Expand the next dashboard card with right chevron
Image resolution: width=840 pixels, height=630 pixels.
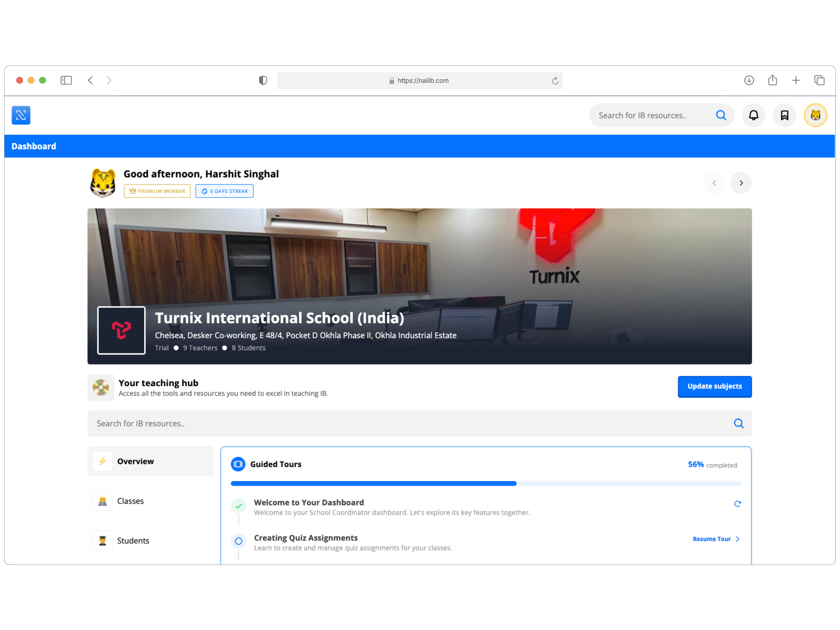pos(741,183)
